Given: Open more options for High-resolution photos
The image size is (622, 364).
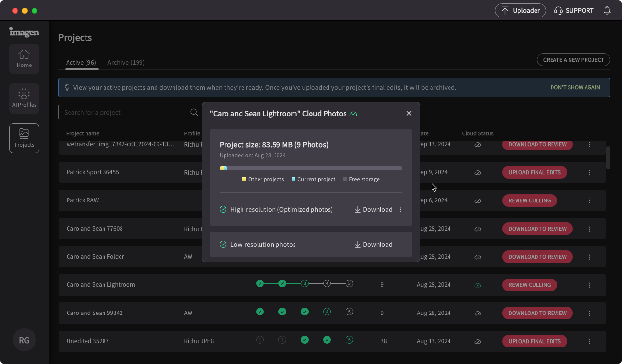Looking at the screenshot, I should [401, 210].
